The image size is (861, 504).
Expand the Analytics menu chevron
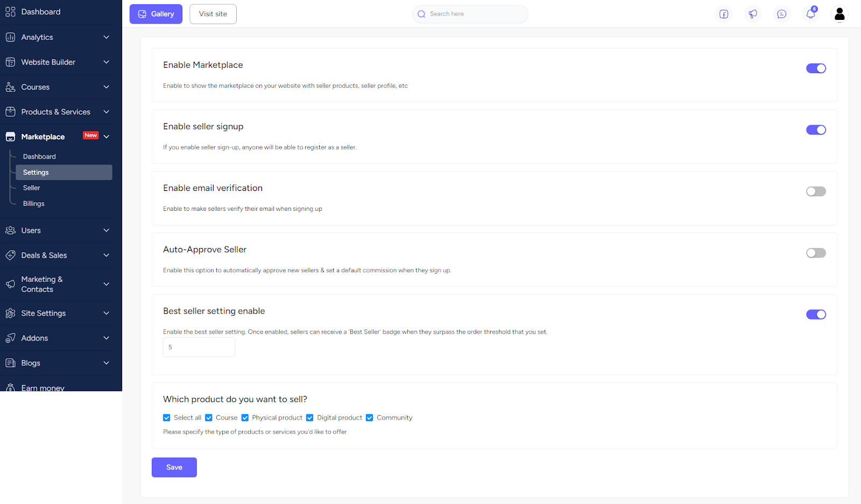tap(107, 37)
